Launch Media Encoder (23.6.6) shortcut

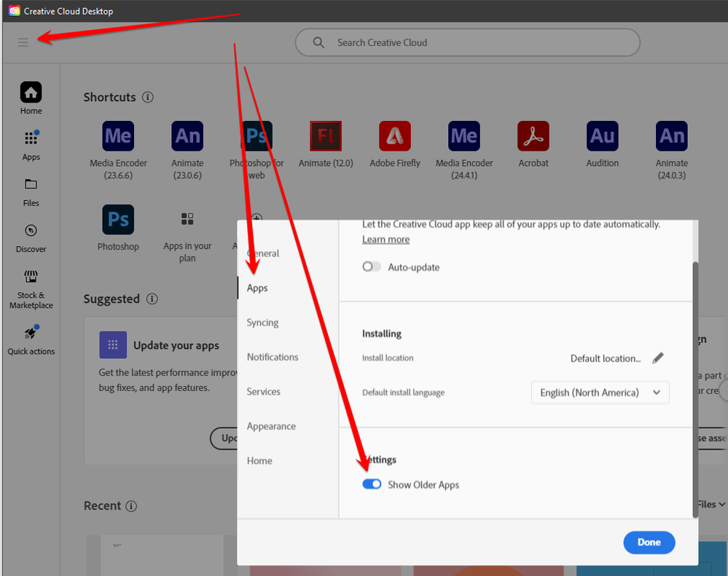click(118, 136)
